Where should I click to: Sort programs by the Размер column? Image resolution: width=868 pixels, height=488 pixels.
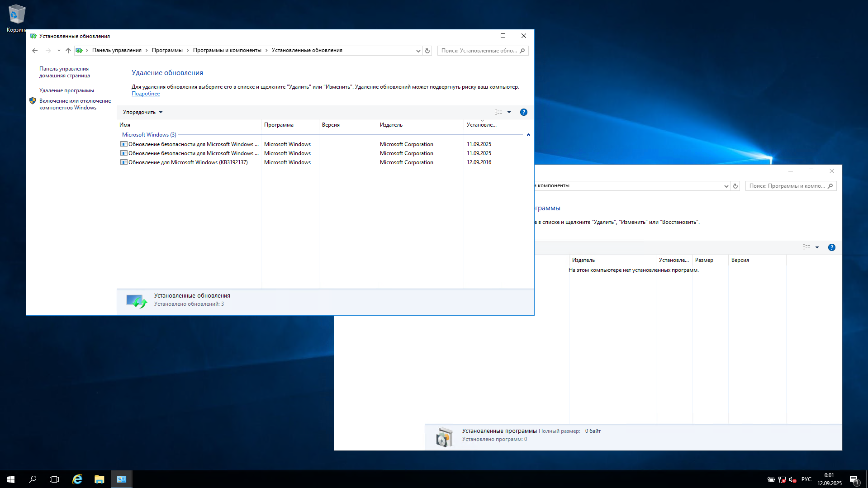[710, 260]
